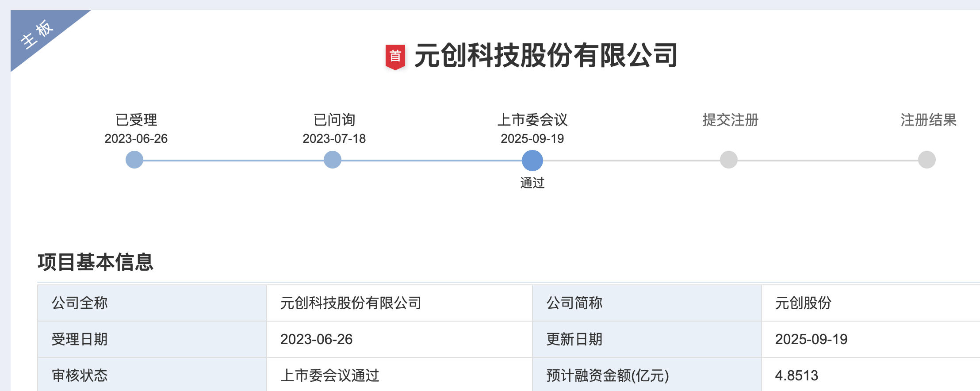Select the 已受理 timeline node

click(x=134, y=160)
